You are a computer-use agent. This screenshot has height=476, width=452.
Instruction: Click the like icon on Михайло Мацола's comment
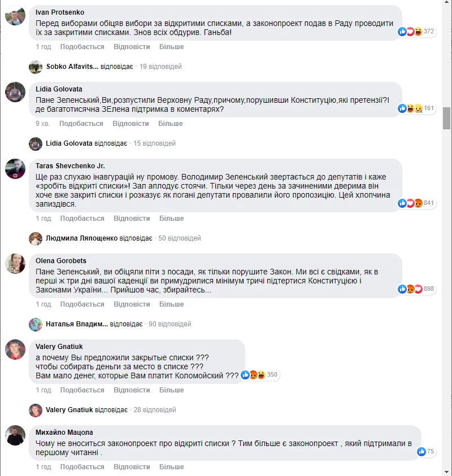coord(421,452)
